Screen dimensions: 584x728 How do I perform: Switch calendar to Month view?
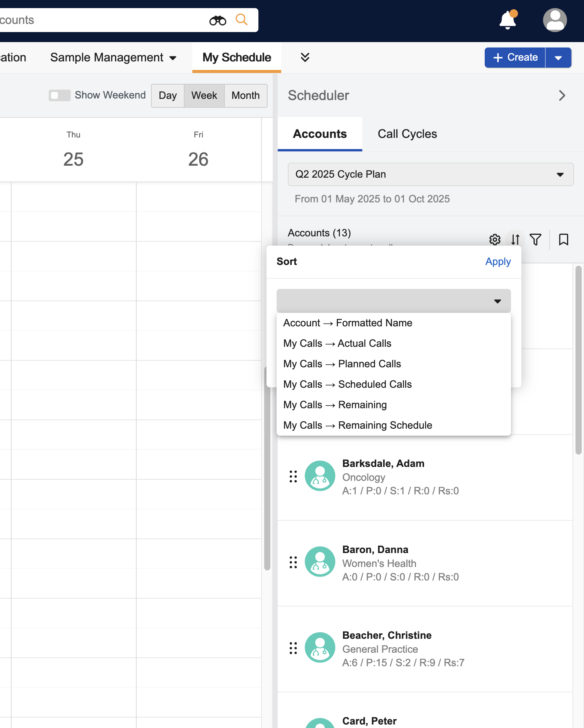click(x=245, y=95)
